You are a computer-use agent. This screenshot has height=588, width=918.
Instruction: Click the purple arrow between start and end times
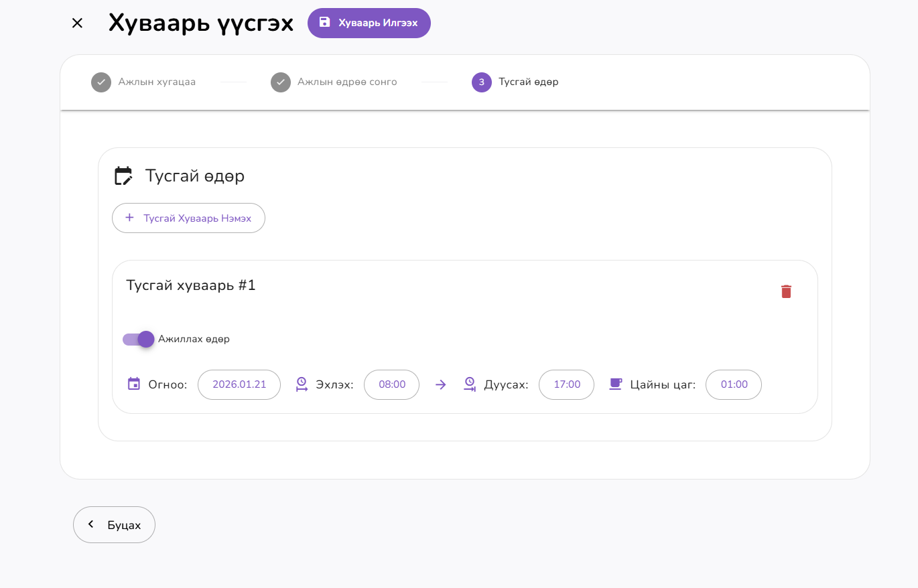pyautogui.click(x=440, y=384)
